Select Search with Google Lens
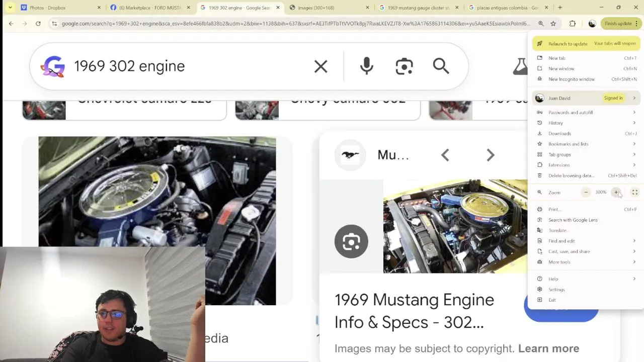This screenshot has height=362, width=644. [586, 220]
